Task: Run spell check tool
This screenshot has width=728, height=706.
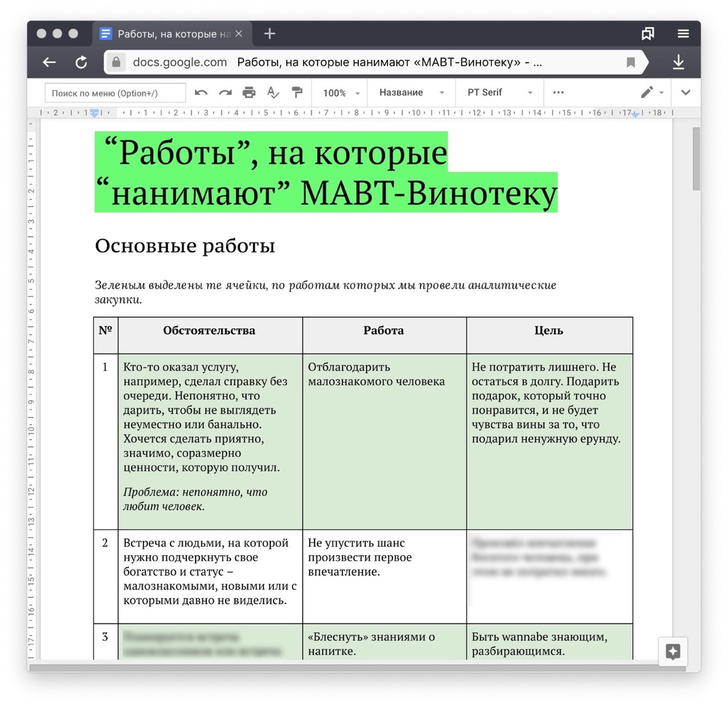Action: click(273, 93)
